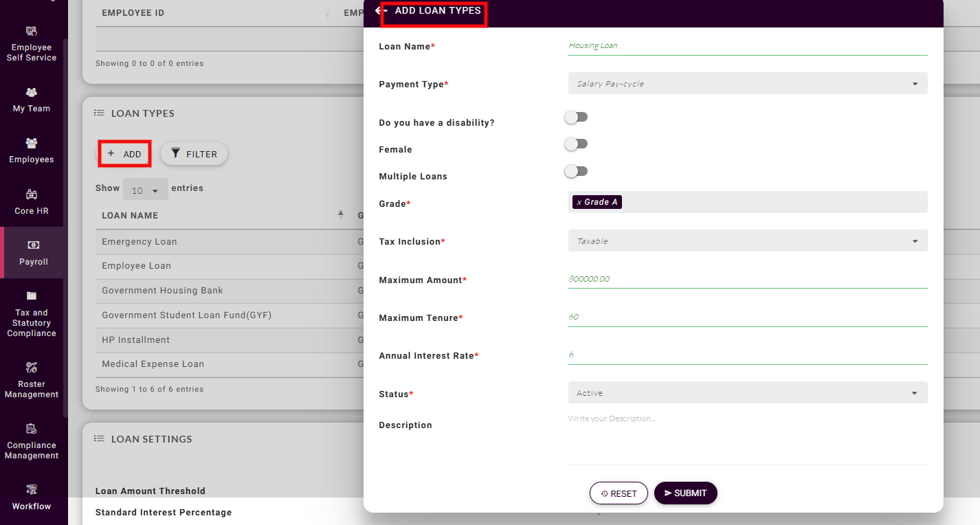The width and height of the screenshot is (980, 525).
Task: Open Roster Management sidebar icon
Action: coord(32,367)
